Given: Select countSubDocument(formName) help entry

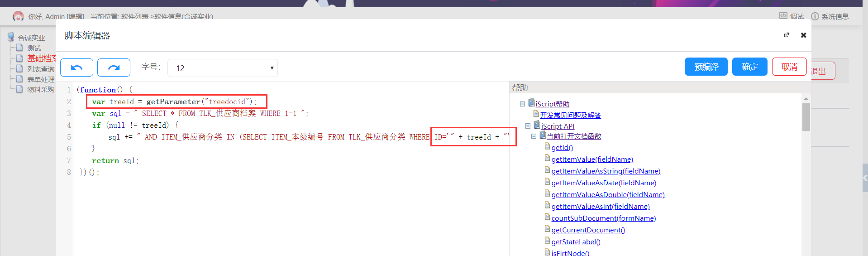Looking at the screenshot, I should tap(604, 218).
